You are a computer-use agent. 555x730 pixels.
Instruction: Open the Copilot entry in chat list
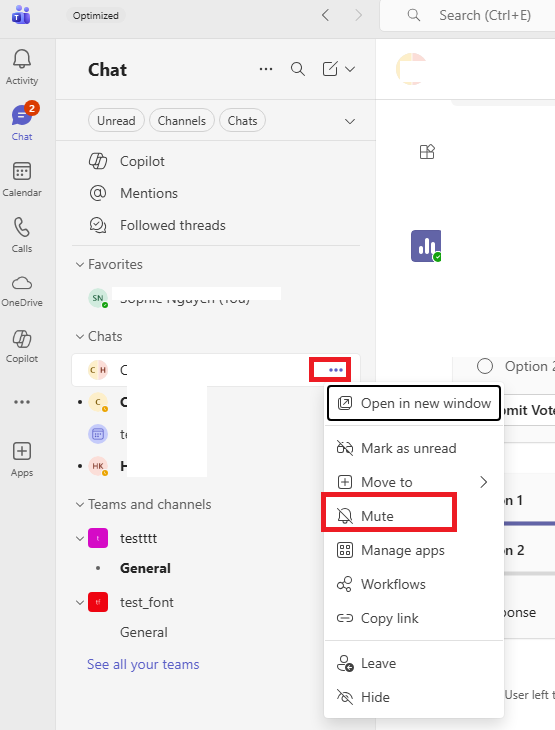216,162
